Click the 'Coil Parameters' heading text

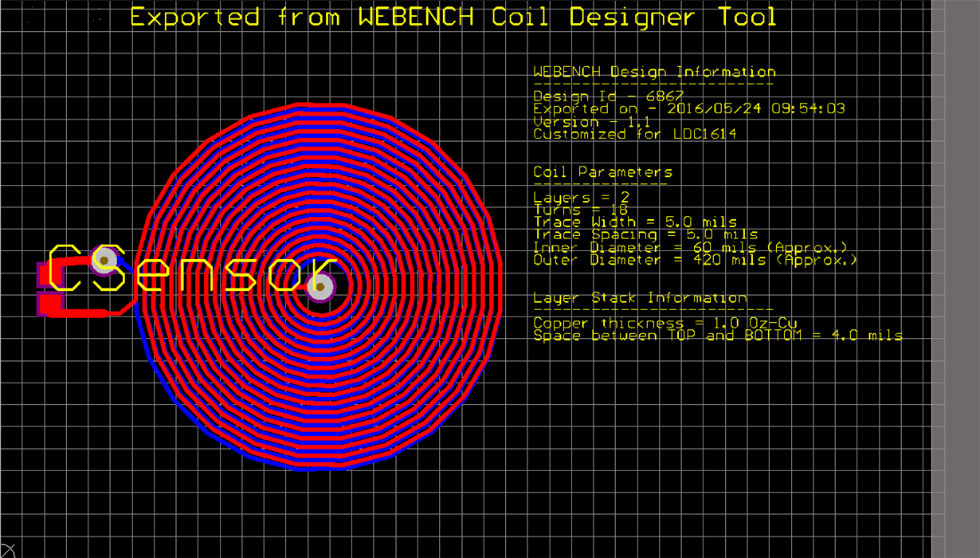point(602,172)
